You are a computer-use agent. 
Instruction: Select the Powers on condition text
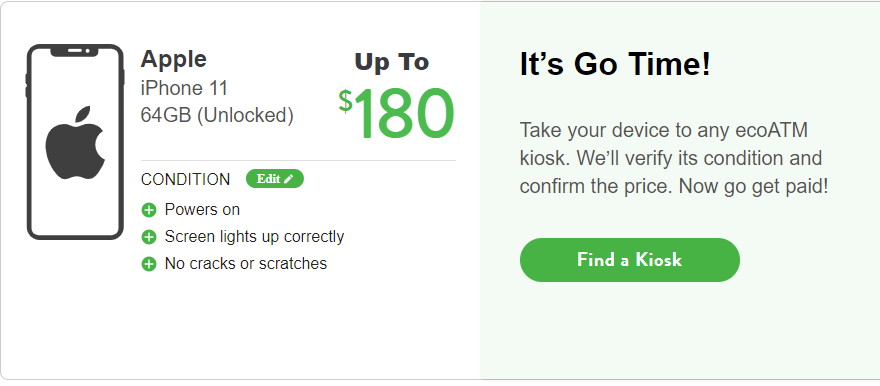(x=202, y=210)
